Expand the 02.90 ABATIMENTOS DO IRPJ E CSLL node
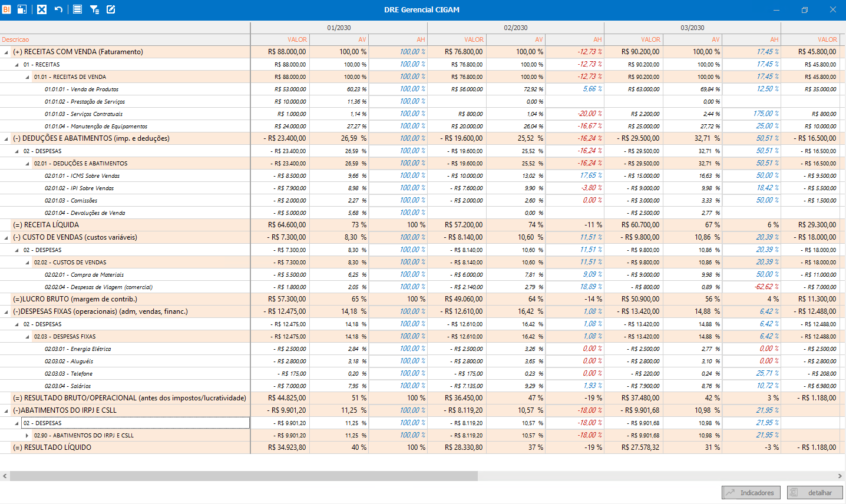 tap(27, 436)
